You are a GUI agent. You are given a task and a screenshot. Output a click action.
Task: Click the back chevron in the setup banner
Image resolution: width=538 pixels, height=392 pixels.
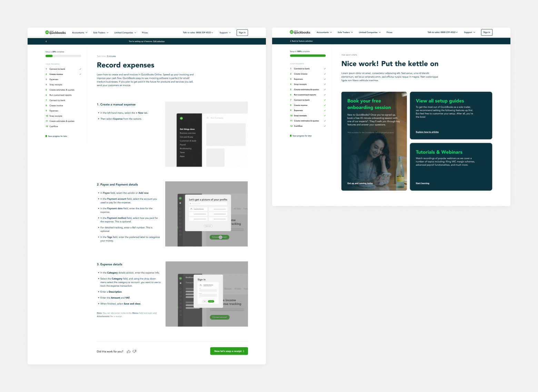pyautogui.click(x=46, y=41)
